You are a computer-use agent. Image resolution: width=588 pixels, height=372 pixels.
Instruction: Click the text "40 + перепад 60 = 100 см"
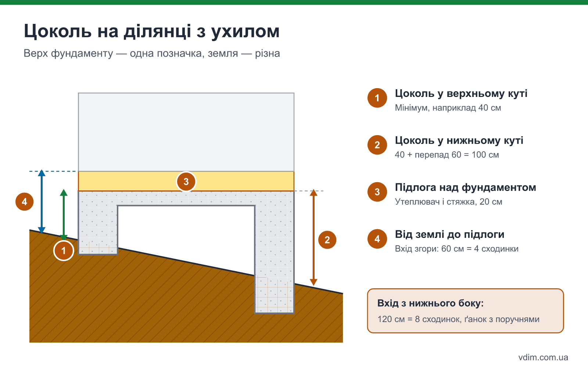447,155
